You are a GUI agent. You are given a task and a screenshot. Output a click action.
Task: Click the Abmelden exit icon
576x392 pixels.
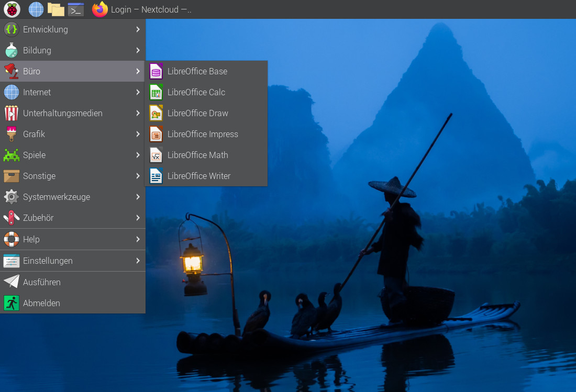(12, 303)
